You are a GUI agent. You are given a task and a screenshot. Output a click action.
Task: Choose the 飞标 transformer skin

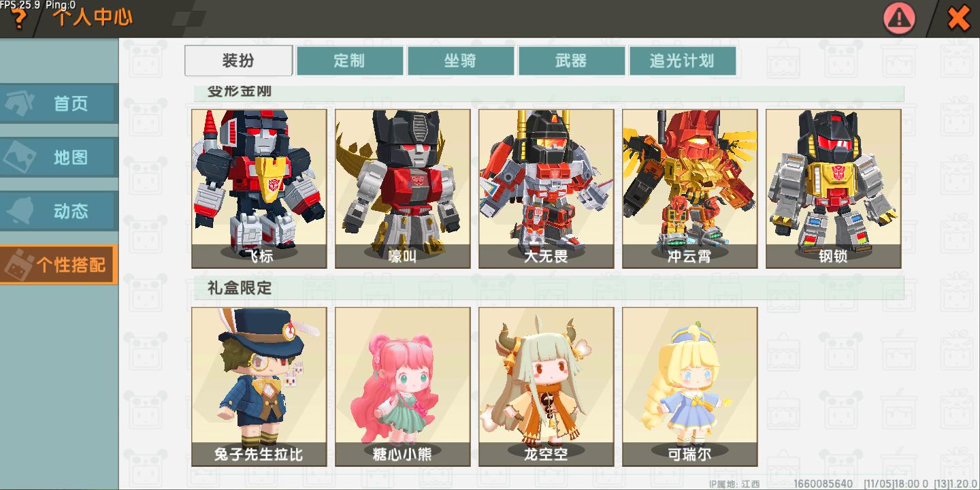click(x=259, y=189)
